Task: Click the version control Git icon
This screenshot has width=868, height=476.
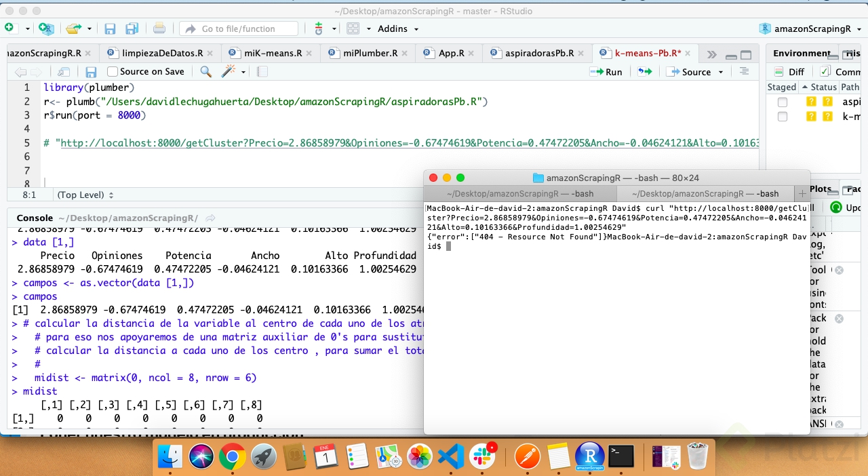Action: 319,28
